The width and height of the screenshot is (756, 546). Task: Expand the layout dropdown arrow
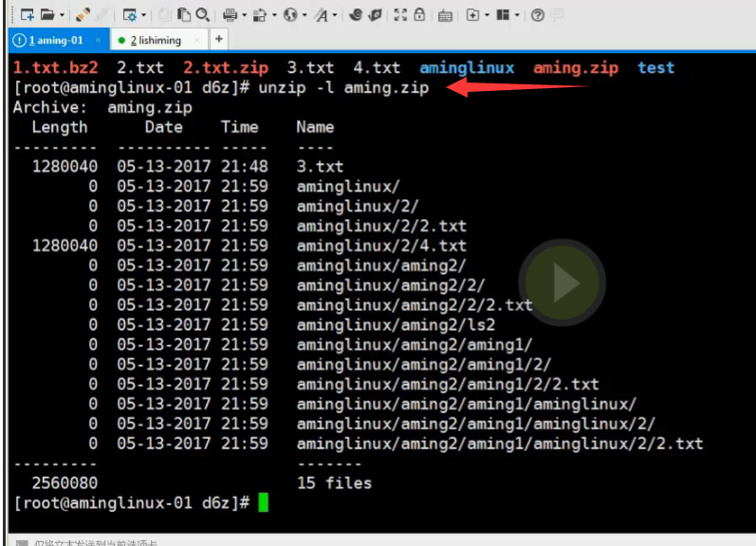tap(517, 15)
